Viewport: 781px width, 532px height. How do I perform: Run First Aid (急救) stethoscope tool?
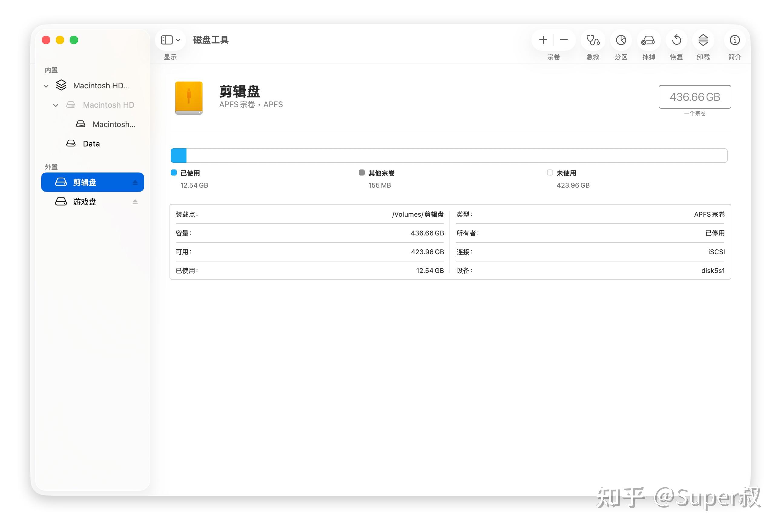(x=593, y=40)
